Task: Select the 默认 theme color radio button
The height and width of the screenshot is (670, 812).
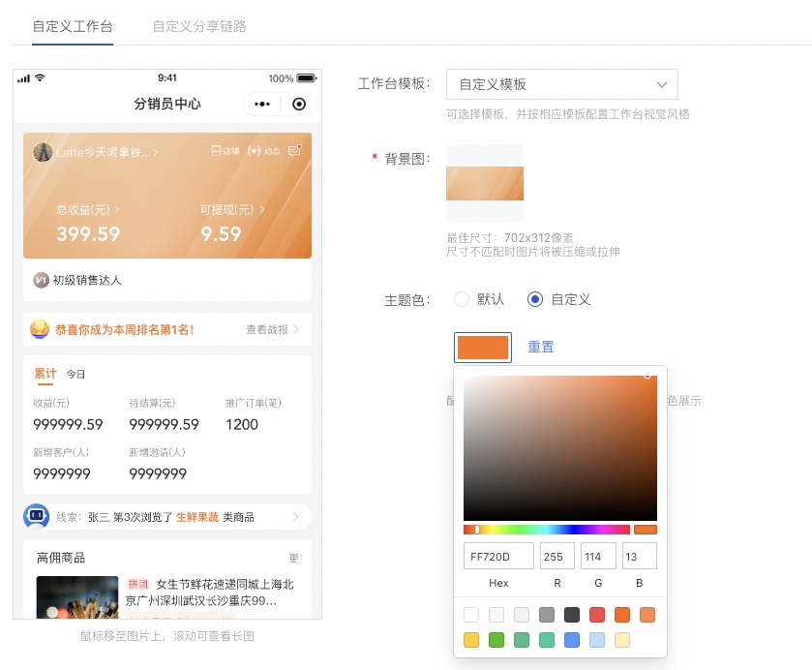Action: (462, 299)
